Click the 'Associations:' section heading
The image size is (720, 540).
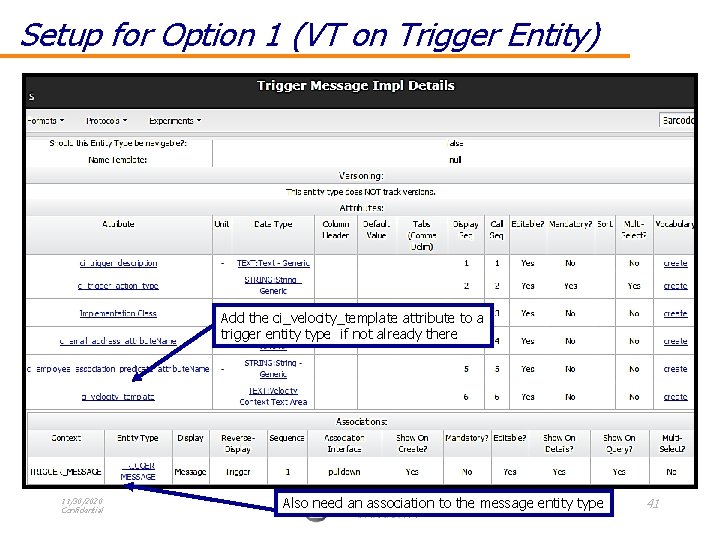(361, 422)
